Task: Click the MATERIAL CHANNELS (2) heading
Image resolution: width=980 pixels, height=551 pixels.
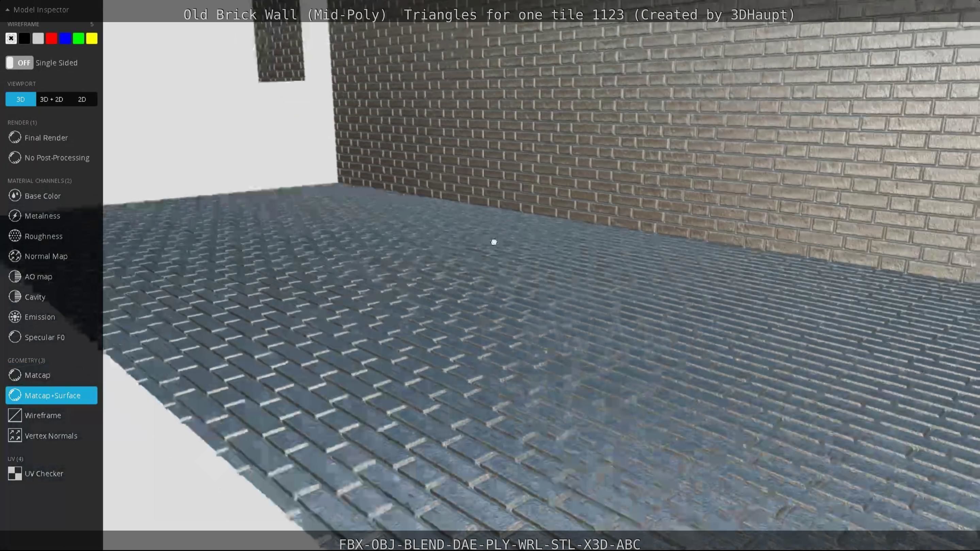Action: (x=39, y=181)
